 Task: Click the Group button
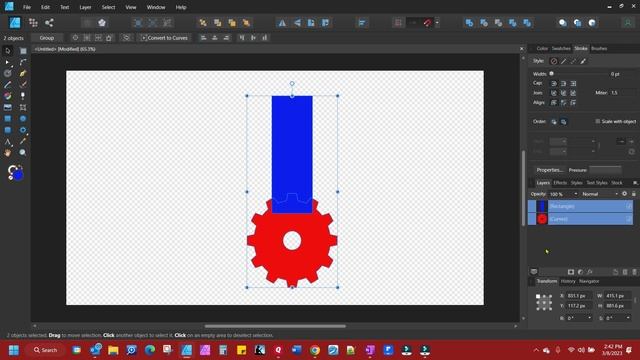click(x=47, y=38)
